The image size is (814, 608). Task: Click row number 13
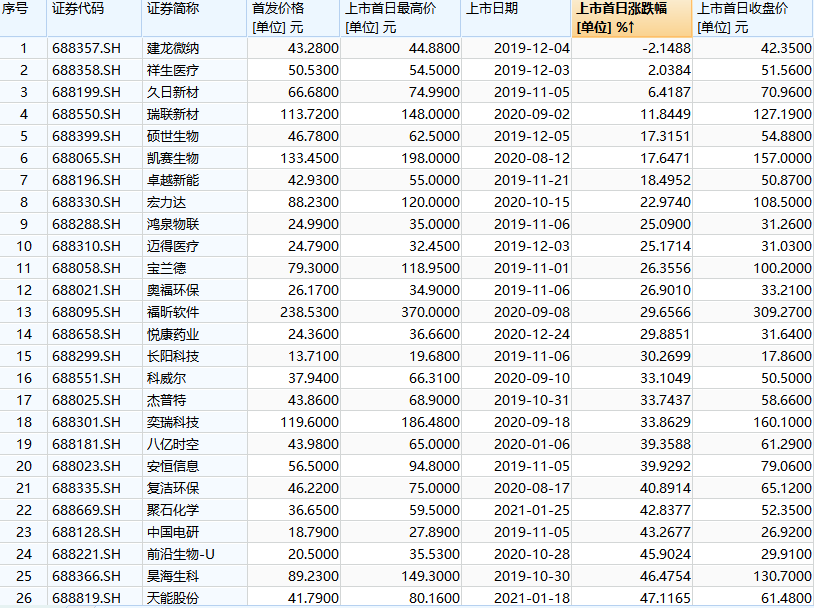pyautogui.click(x=24, y=312)
